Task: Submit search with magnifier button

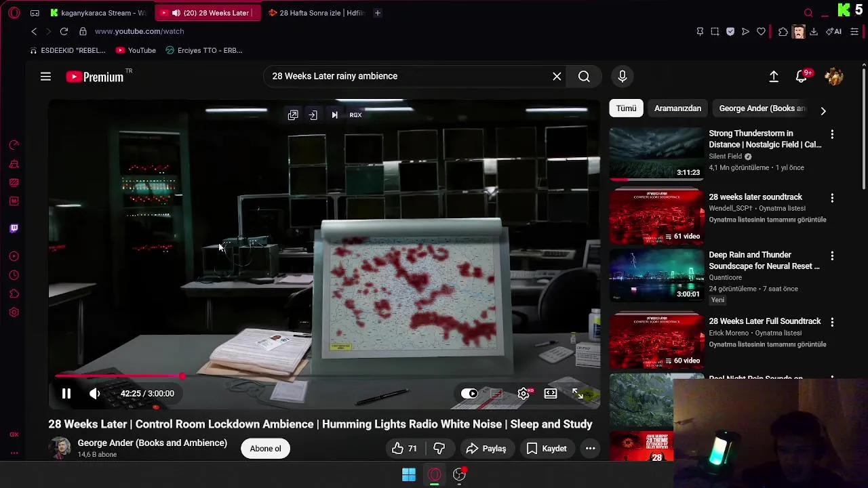Action: [x=584, y=77]
